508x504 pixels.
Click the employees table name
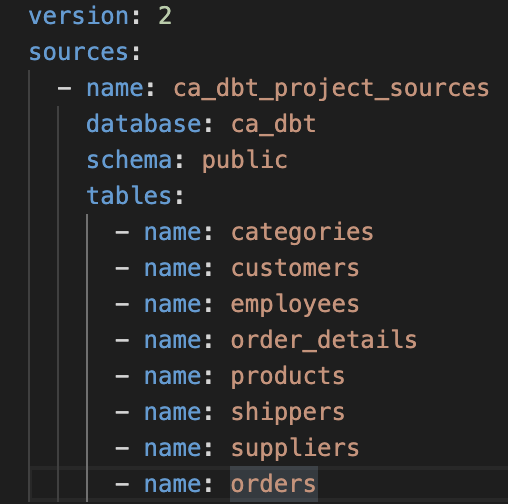[295, 305]
